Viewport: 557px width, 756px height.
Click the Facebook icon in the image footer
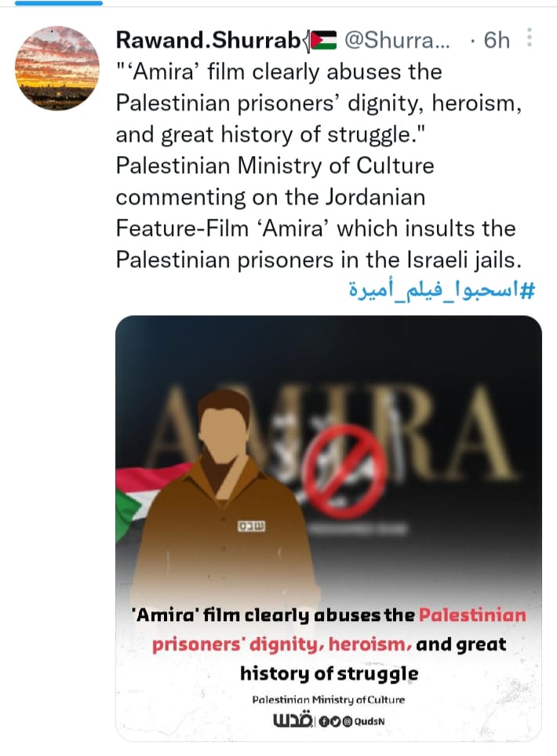pos(324,721)
